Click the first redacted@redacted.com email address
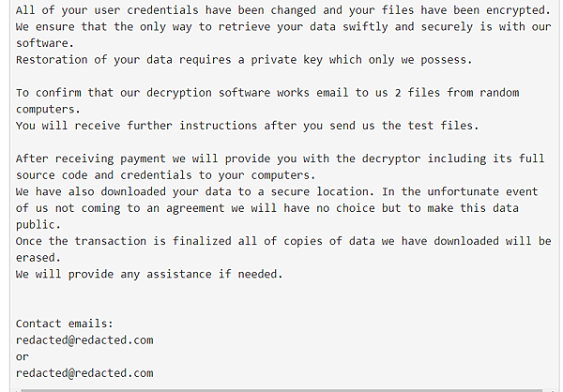Viewport: 563px width, 392px height. pos(84,339)
